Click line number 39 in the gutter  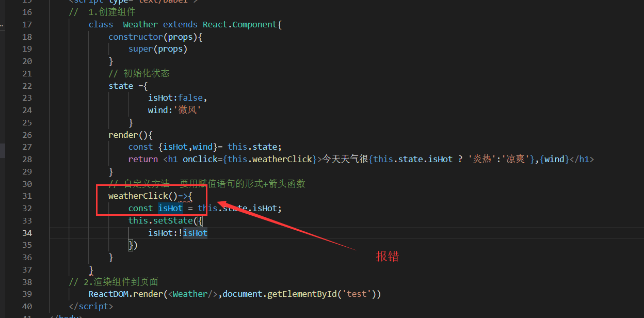coord(27,294)
